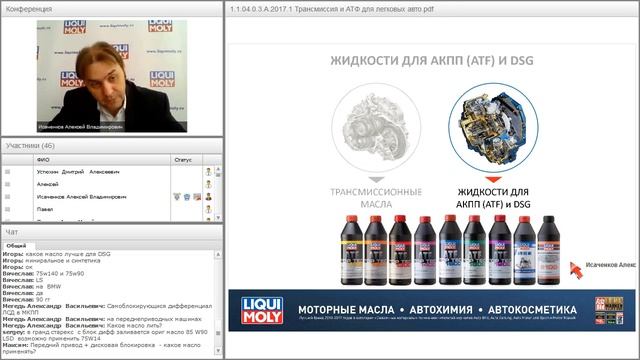Screen dimensions: 640x360
Task: Click the presenter's webcam video
Action: [x=112, y=76]
